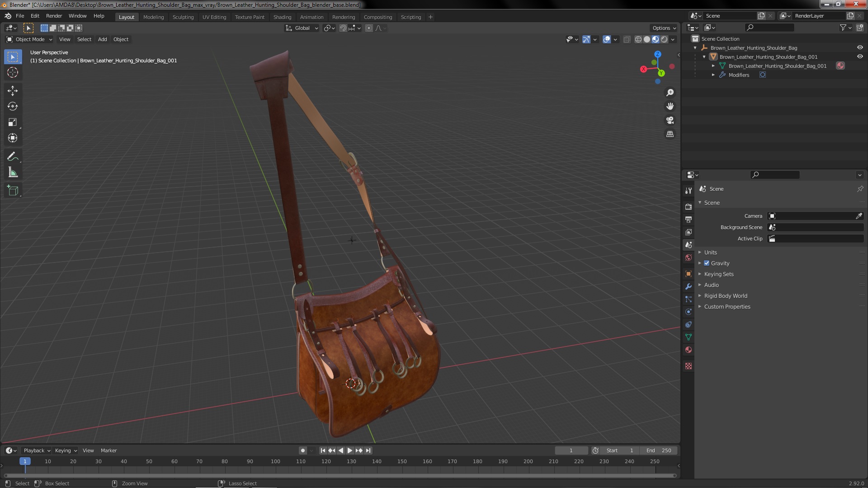Open the Object Mode dropdown
Screen dimensions: 868x488
(x=29, y=39)
